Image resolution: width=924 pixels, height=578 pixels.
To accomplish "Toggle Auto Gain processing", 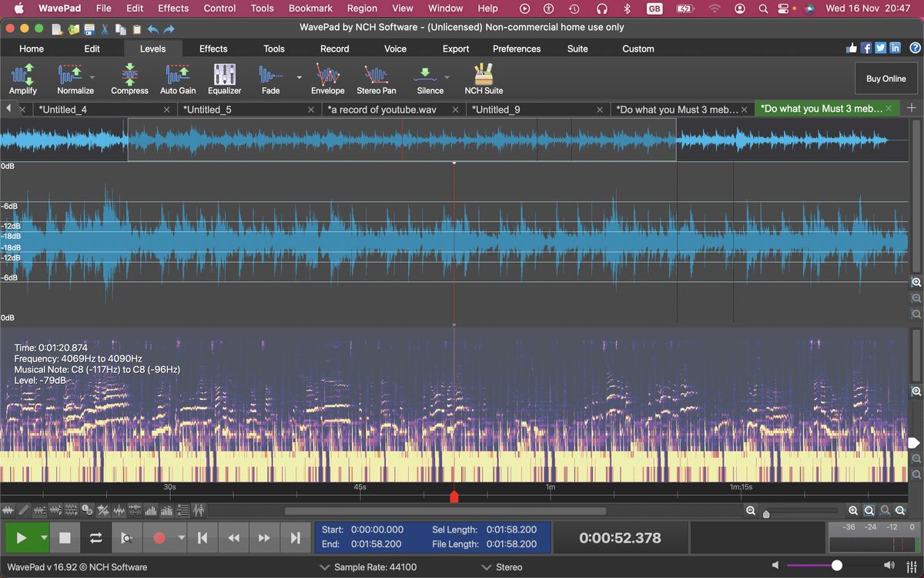I will [x=177, y=77].
